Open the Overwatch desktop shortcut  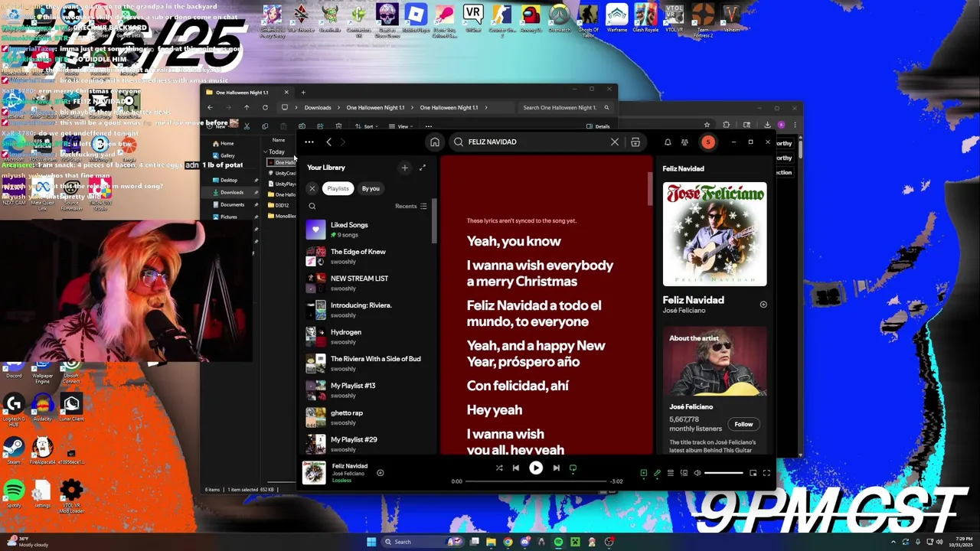[x=560, y=19]
